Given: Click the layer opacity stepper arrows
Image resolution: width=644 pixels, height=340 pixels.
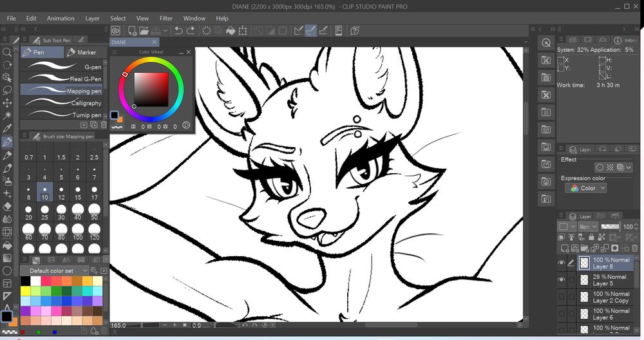Looking at the screenshot, I should (x=636, y=227).
